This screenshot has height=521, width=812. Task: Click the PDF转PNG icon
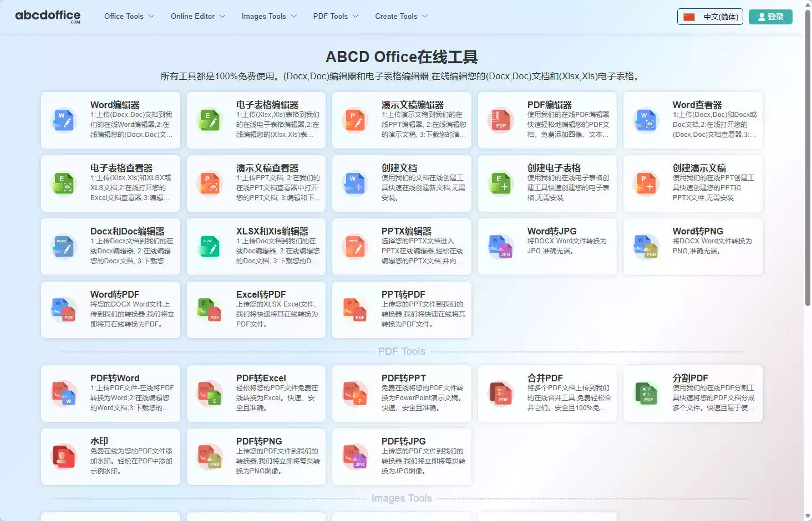210,457
